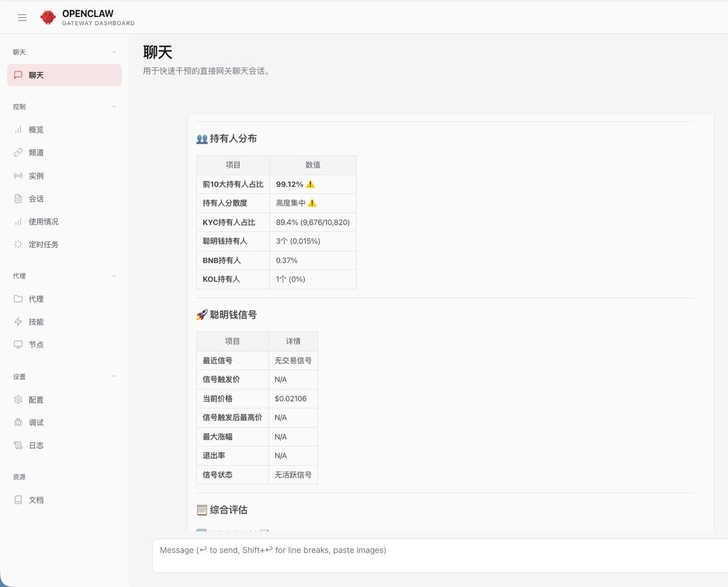Click the scroll icon beside 日志
Image resolution: width=728 pixels, height=587 pixels.
(x=18, y=446)
